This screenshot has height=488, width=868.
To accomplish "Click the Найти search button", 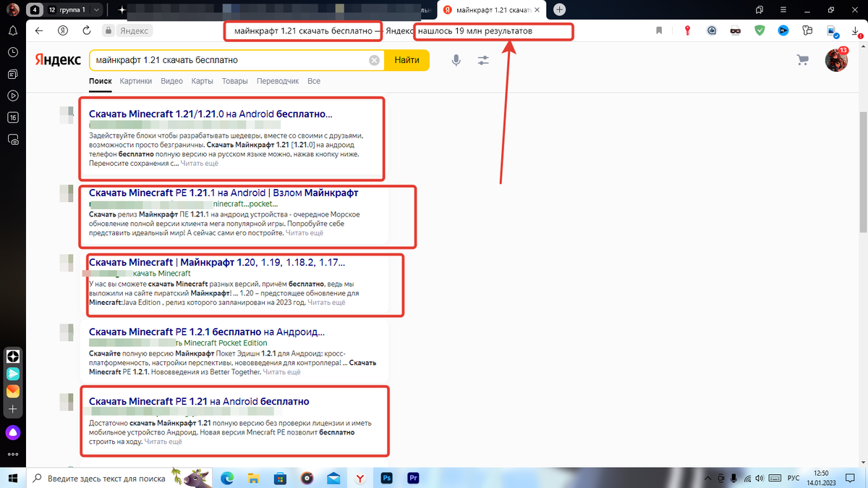I will (x=407, y=61).
